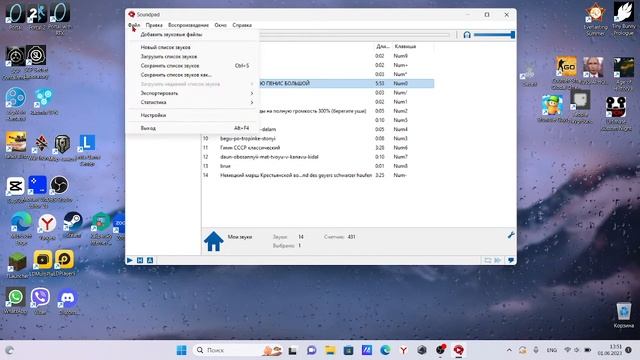Select row 14 Немецкий марш sound
The image size is (640, 360).
296,175
